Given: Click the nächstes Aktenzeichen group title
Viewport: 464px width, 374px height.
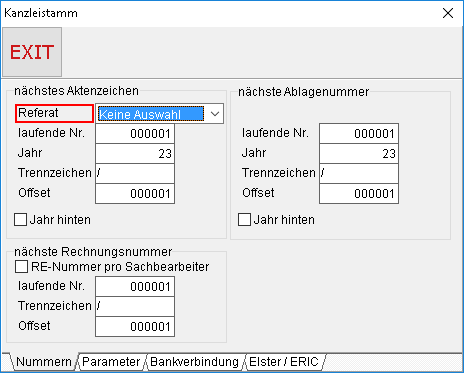Looking at the screenshot, I should click(x=76, y=91).
